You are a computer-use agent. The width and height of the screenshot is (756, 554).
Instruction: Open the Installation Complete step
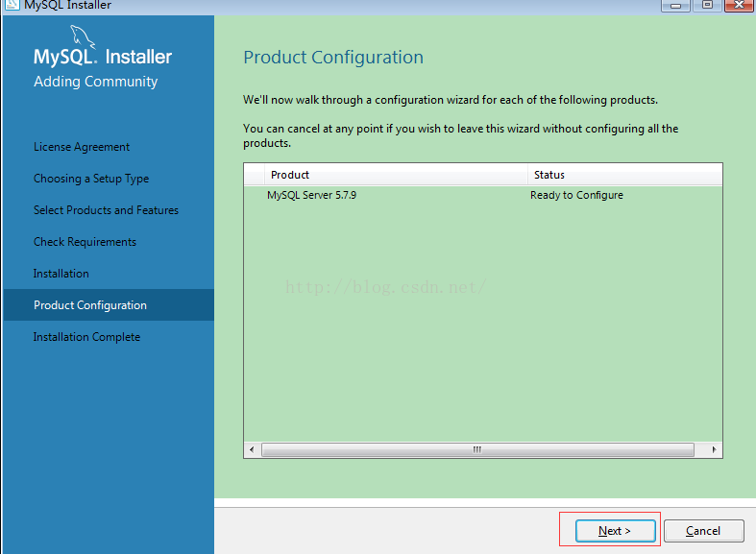coord(86,337)
